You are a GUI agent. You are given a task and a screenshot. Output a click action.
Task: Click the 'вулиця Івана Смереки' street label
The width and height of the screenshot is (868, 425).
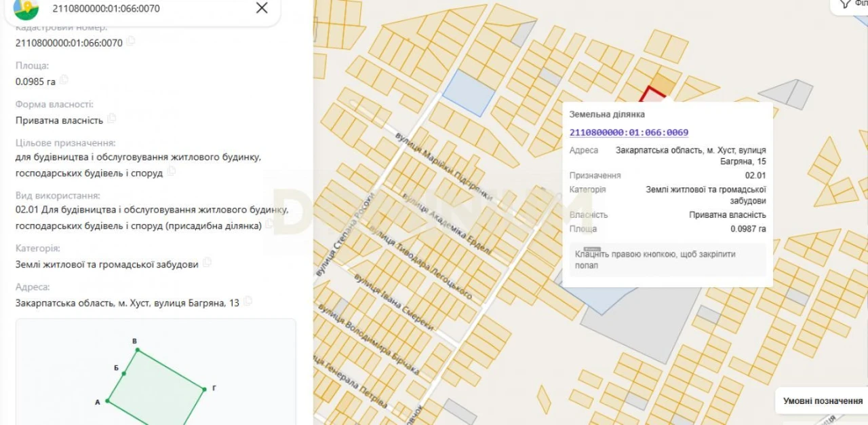pyautogui.click(x=393, y=302)
